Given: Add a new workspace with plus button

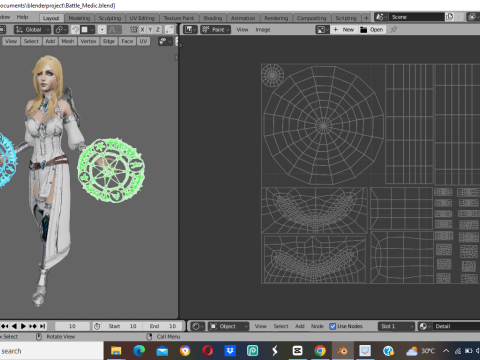Looking at the screenshot, I should (x=366, y=18).
